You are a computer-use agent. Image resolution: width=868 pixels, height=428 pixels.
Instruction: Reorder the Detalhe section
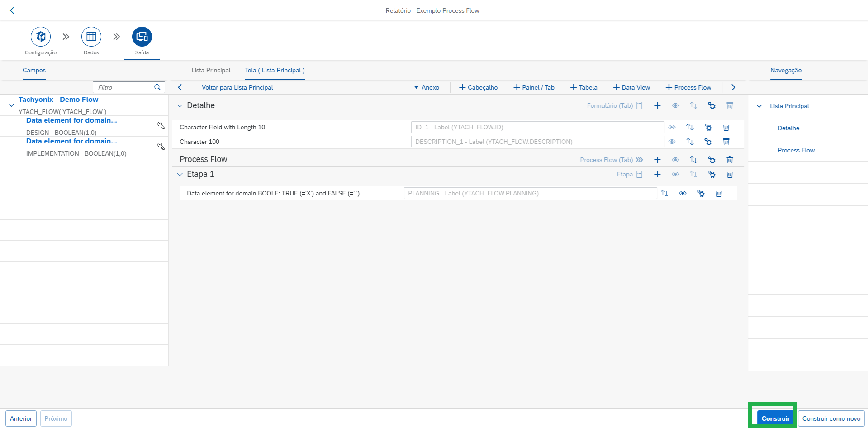693,105
